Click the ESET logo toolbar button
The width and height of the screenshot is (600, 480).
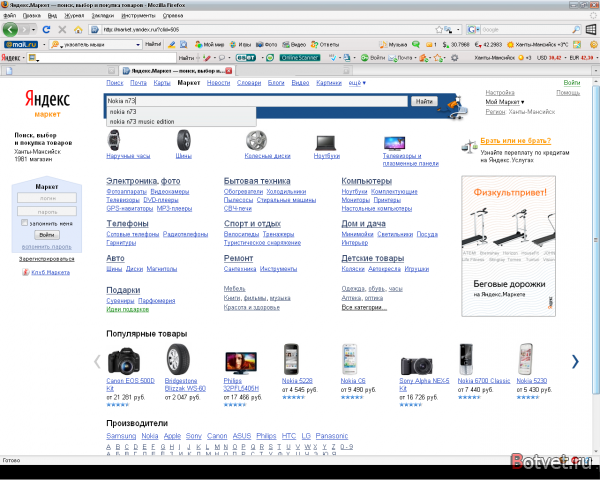point(246,58)
